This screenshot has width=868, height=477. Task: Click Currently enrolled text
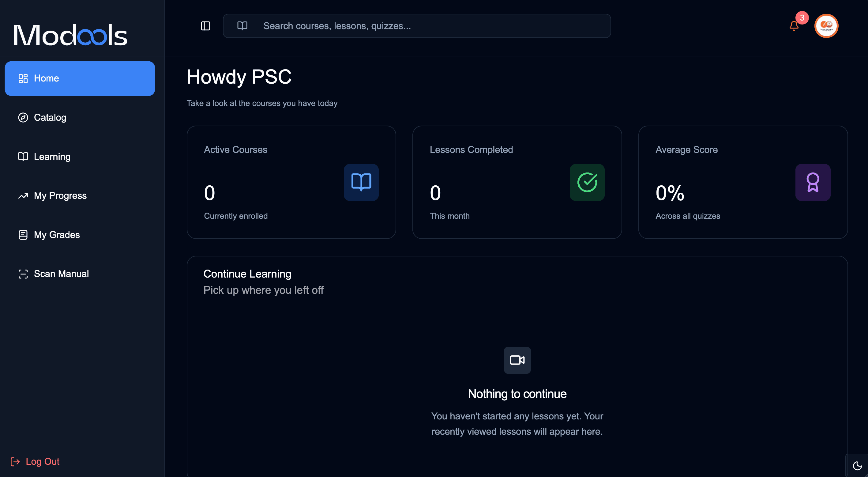(235, 216)
